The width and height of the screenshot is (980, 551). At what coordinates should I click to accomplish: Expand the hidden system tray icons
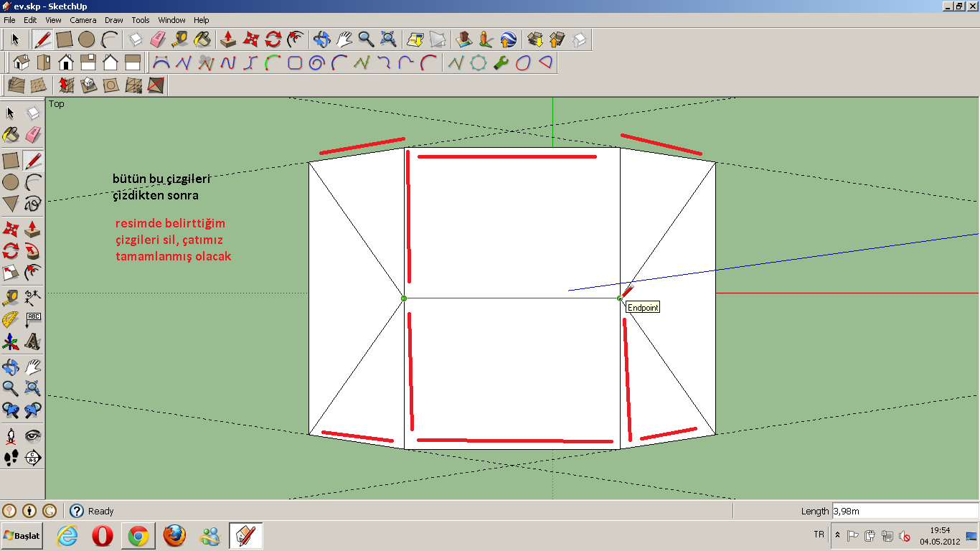pyautogui.click(x=837, y=535)
